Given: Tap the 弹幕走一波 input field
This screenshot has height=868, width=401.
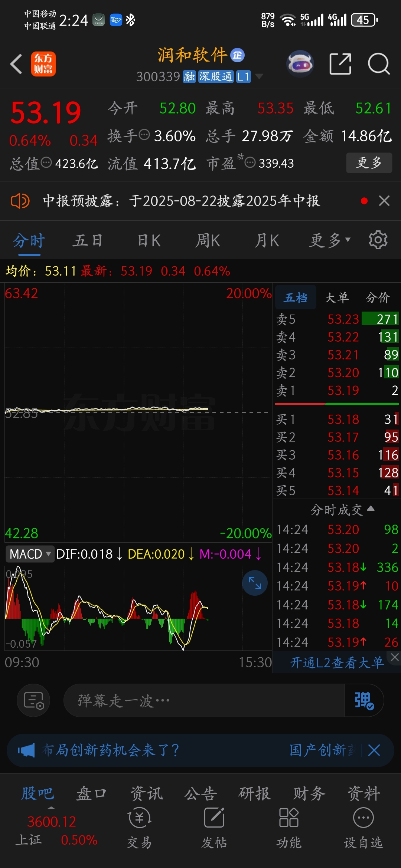Looking at the screenshot, I should click(204, 701).
